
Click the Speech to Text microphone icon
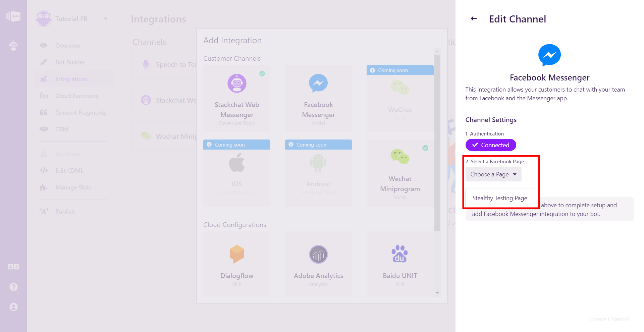coord(146,64)
